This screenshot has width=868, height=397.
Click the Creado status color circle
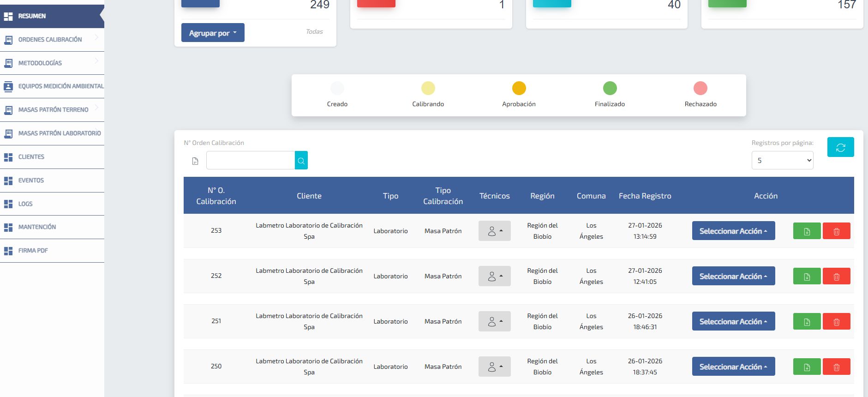[337, 88]
